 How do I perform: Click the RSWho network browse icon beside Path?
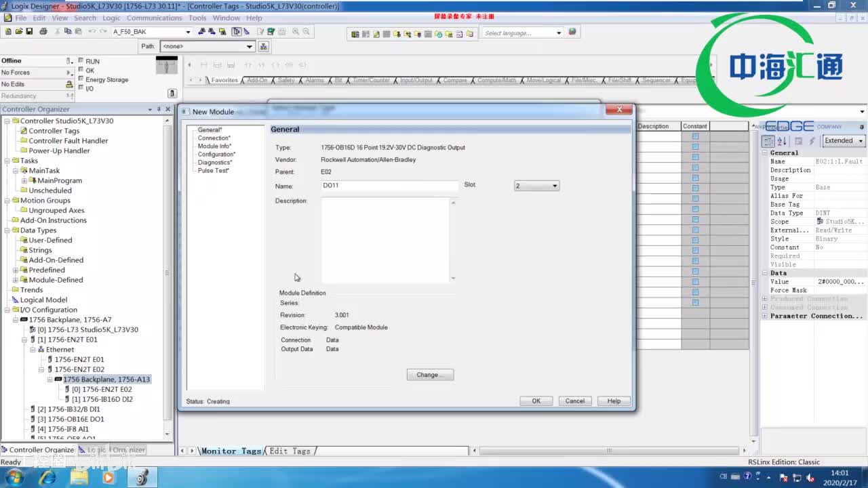click(264, 46)
